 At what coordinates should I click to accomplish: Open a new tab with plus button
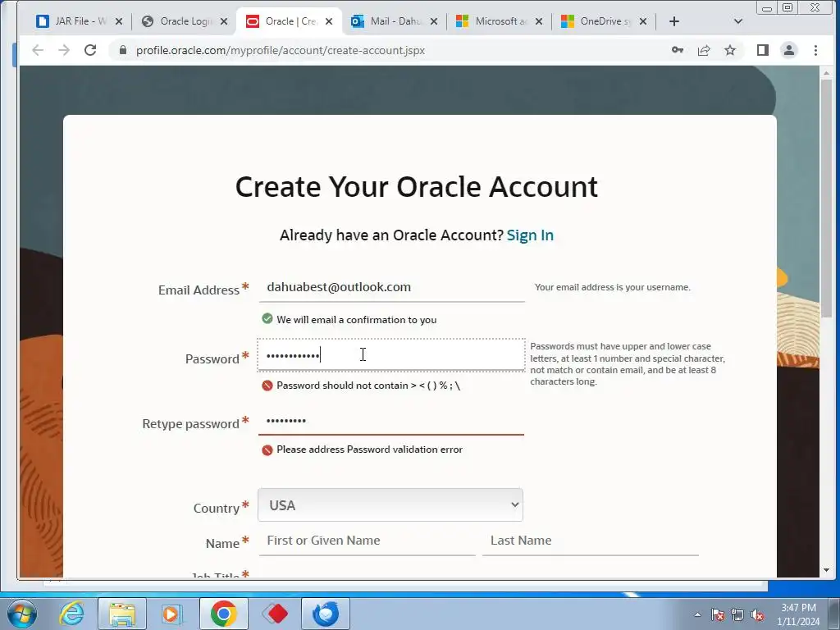[674, 21]
